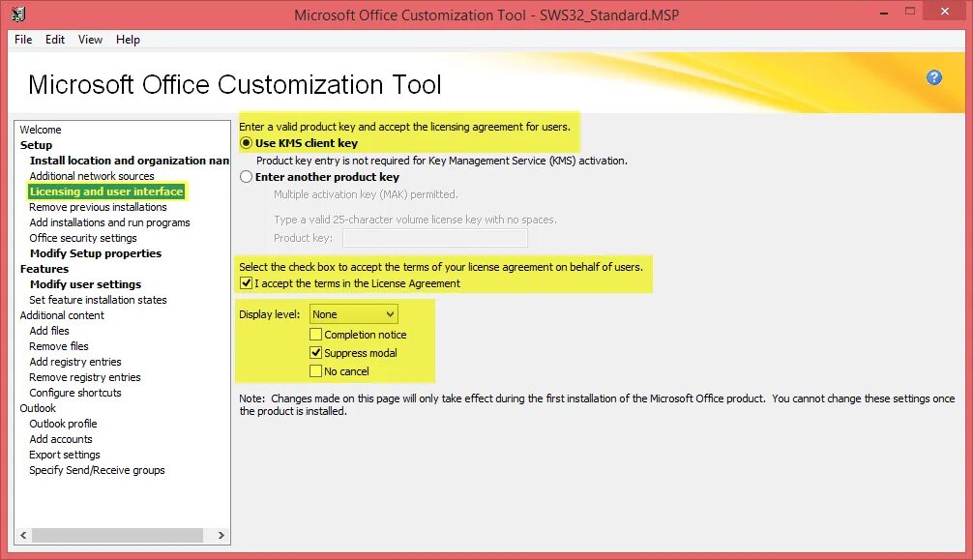Select the Use KMS client key option

[247, 143]
